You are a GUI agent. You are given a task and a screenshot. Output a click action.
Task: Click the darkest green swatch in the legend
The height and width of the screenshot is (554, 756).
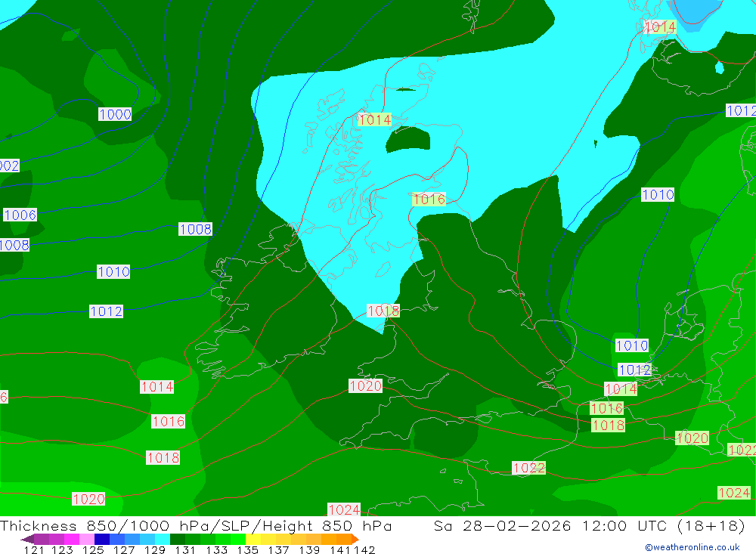178,539
